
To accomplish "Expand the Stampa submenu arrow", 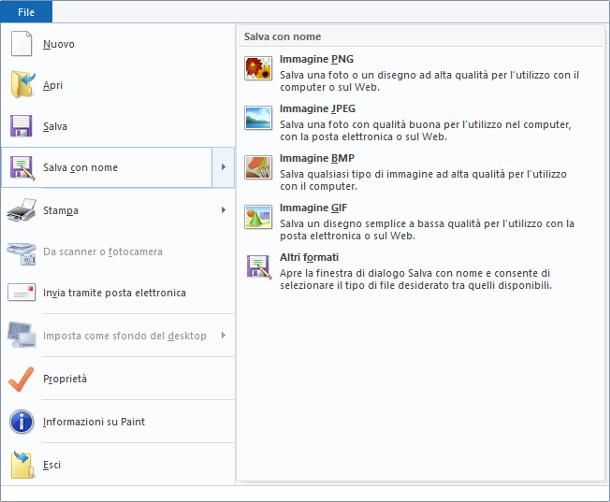I will point(223,210).
